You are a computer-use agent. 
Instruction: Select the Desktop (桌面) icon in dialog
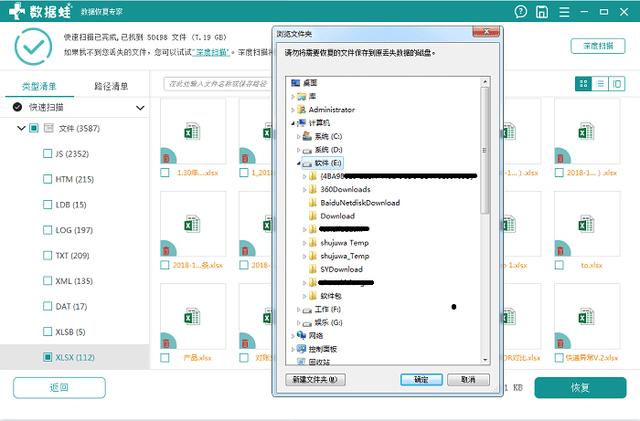pyautogui.click(x=296, y=83)
